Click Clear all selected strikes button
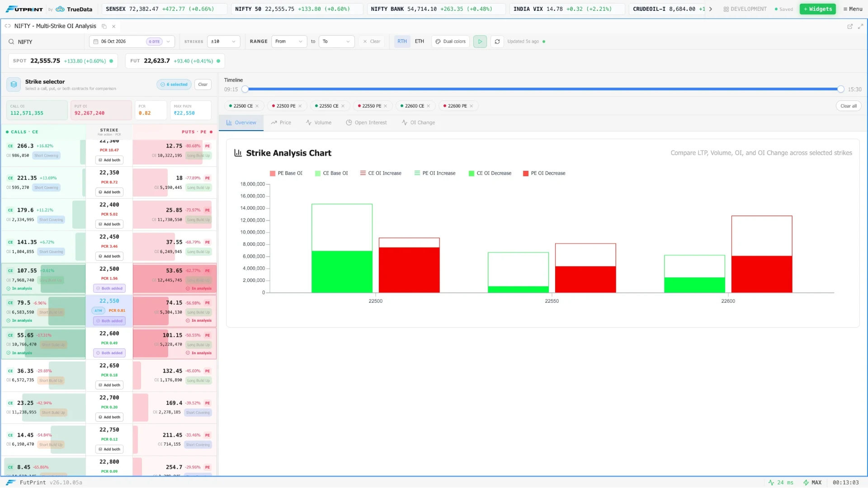 [x=848, y=106]
